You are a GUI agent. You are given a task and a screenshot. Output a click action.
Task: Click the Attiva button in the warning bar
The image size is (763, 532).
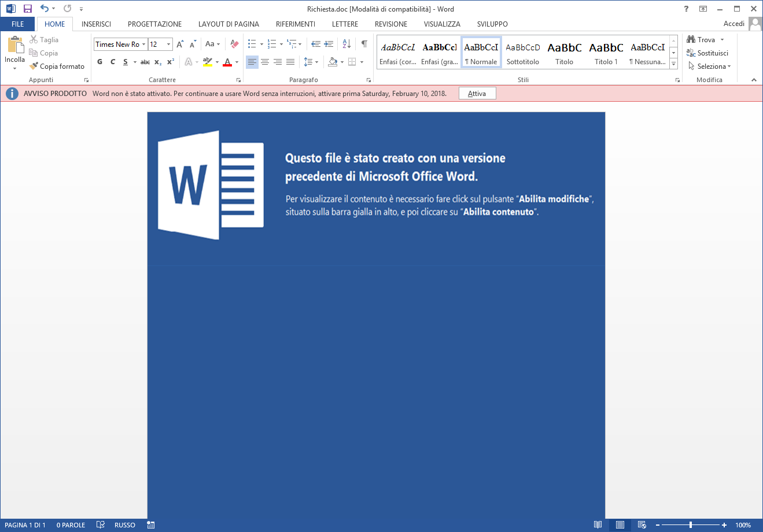[x=477, y=94]
